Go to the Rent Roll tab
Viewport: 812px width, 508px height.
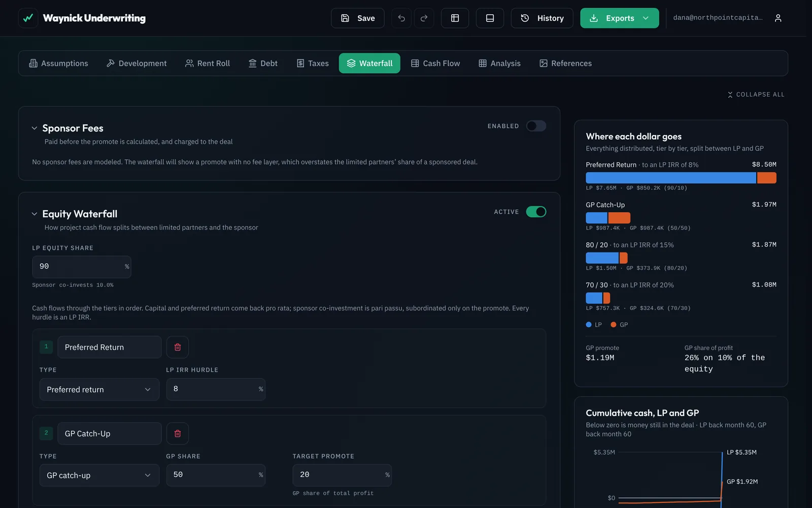pyautogui.click(x=208, y=63)
